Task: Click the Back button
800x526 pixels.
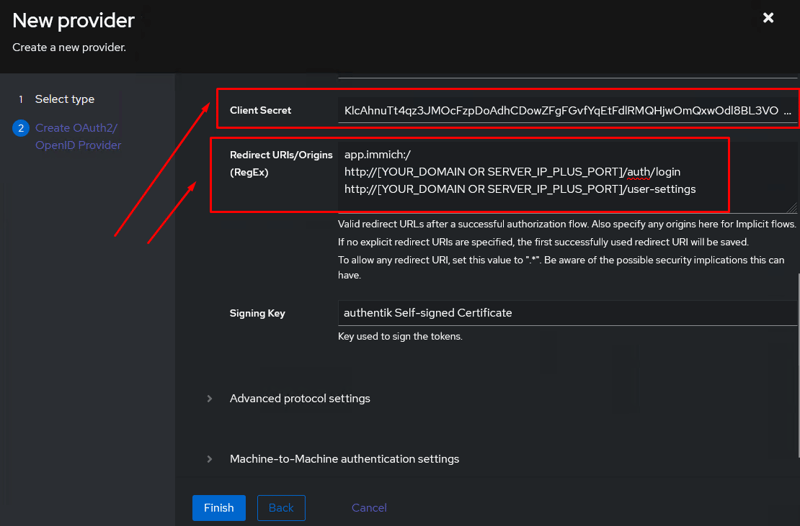Action: coord(281,508)
